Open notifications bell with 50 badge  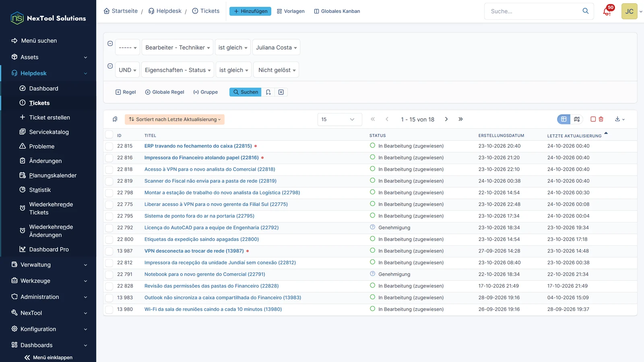point(607,11)
